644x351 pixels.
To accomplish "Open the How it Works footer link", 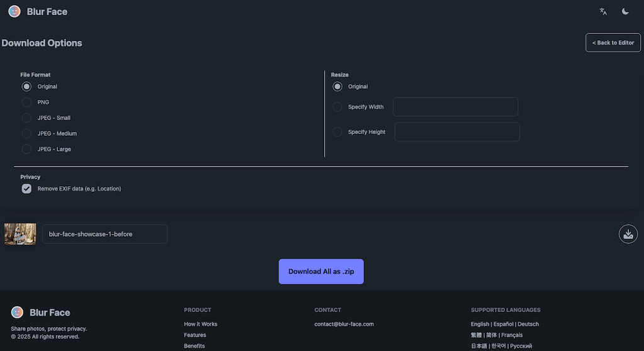I will tap(201, 324).
